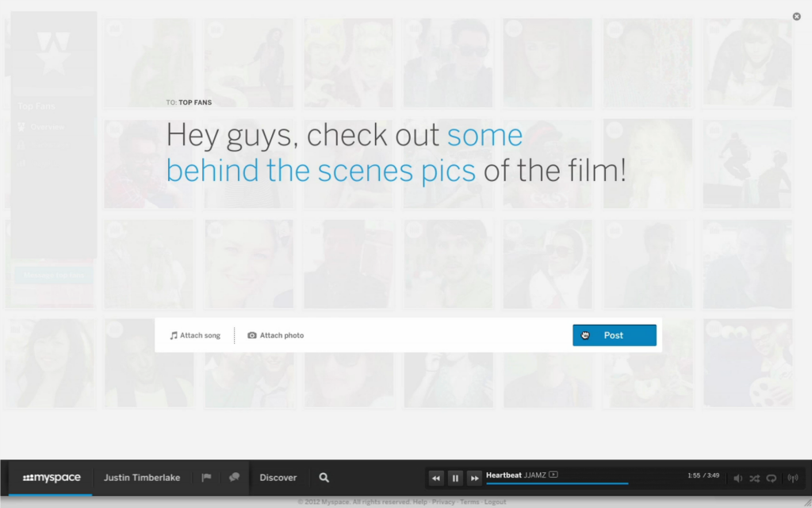Click the blue 'behind the scenes pics' message text

[320, 171]
